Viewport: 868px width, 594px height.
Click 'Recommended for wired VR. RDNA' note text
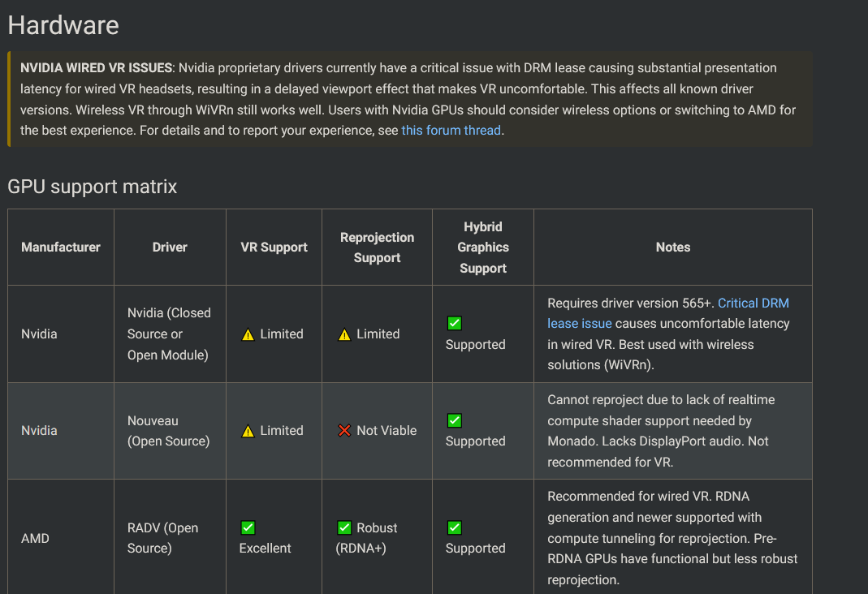648,496
